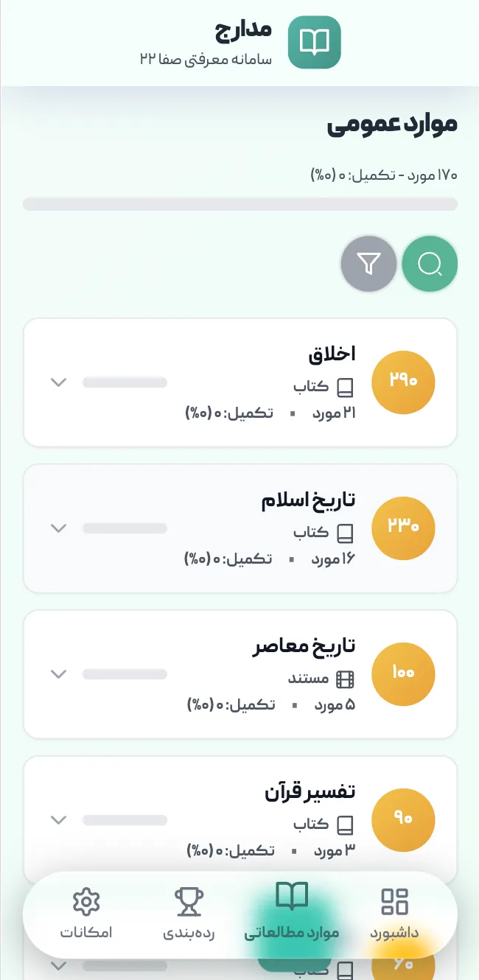
Task: Click the 230 points badge for تاریخ اسلام
Action: click(403, 528)
